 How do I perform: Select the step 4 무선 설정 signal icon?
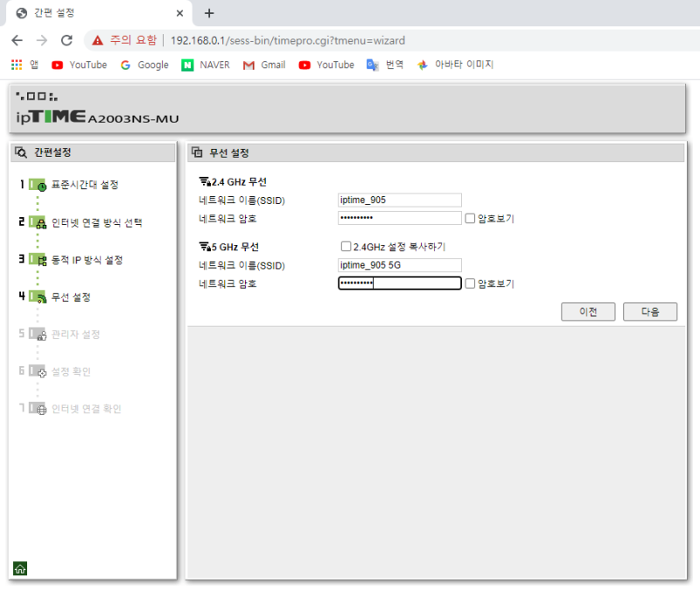pos(40,296)
